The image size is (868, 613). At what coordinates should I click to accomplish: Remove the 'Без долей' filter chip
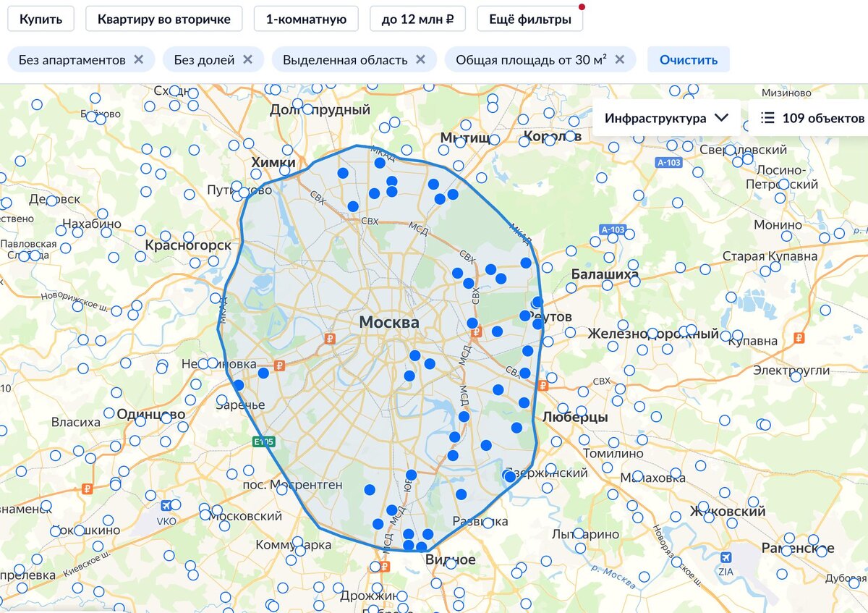[247, 59]
